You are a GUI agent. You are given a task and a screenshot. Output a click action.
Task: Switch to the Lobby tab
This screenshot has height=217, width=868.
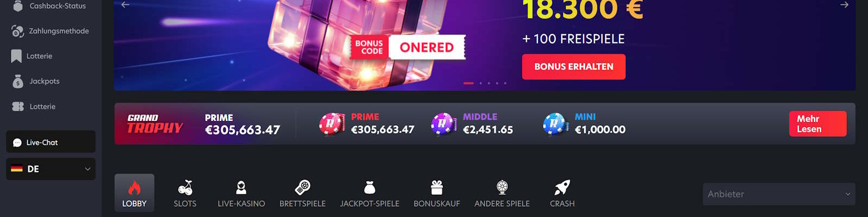pyautogui.click(x=134, y=193)
